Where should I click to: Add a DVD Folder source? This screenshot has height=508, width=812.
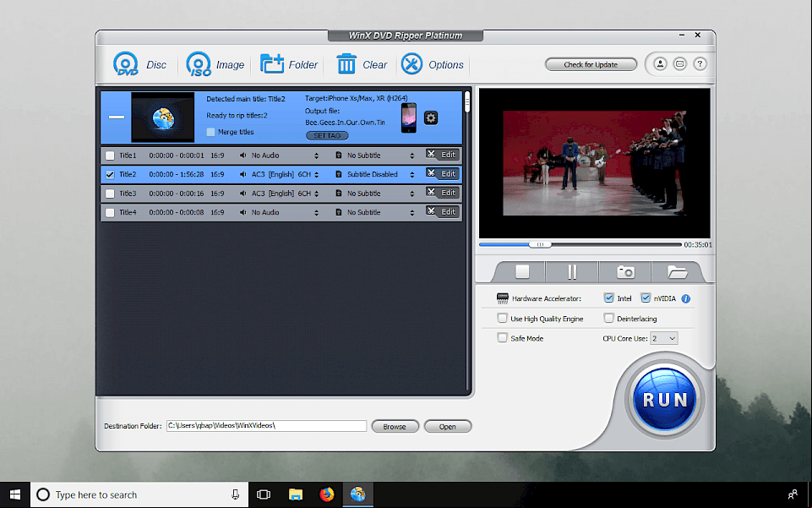click(x=288, y=65)
